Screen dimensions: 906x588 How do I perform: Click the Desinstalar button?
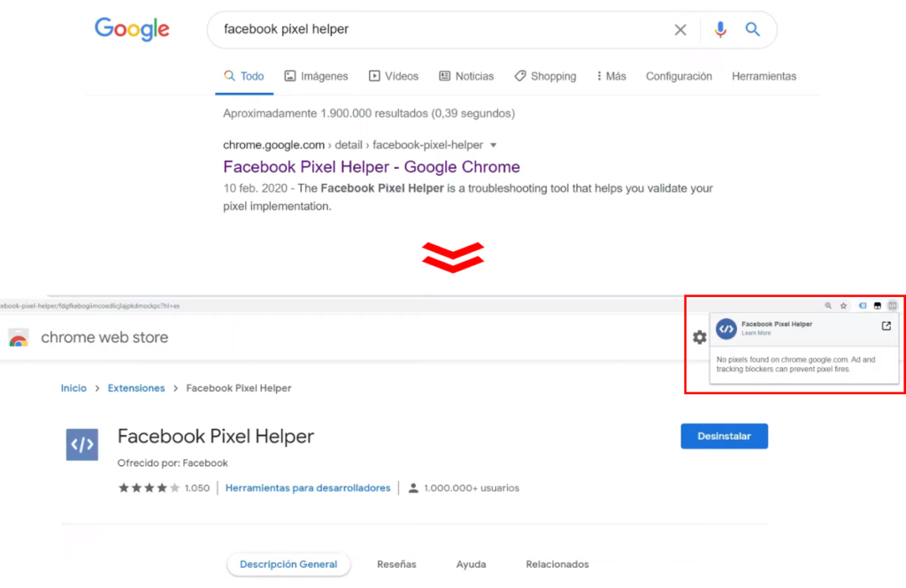click(x=724, y=436)
